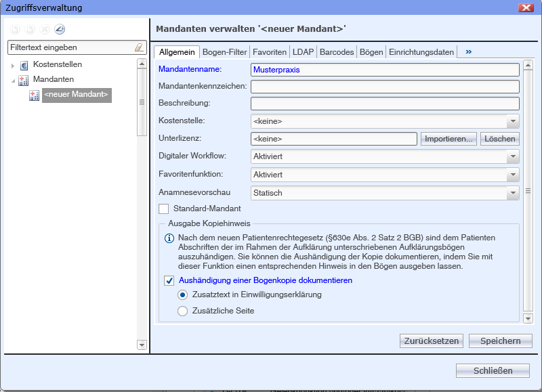Screen dimensions: 542x392
Task: Open the Digitaler Workflow dropdown
Action: (513, 156)
